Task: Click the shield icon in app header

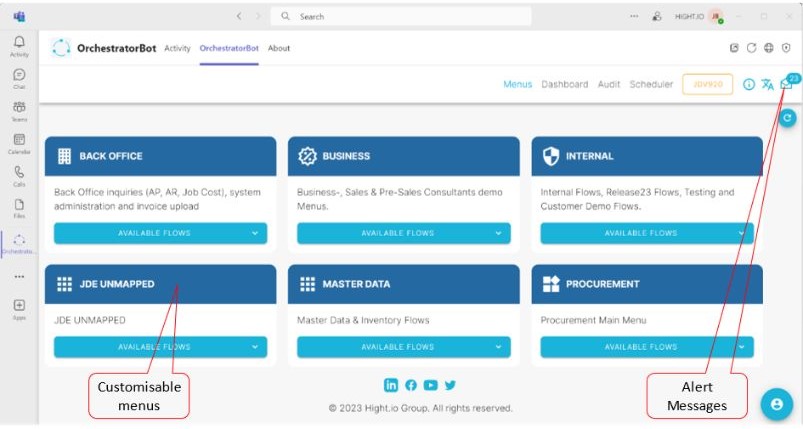Action: (786, 48)
